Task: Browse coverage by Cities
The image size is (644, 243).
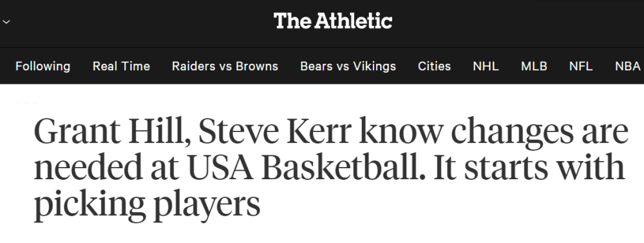Action: click(434, 66)
